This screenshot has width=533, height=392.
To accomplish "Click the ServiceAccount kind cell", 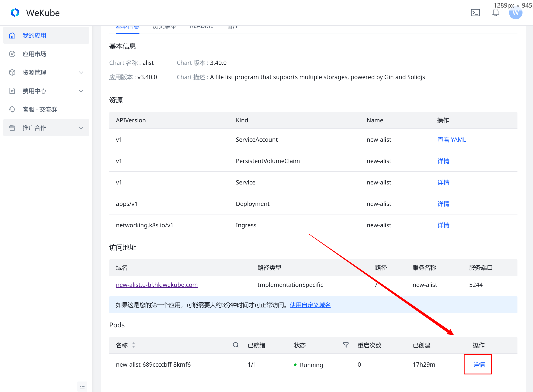I will click(257, 140).
